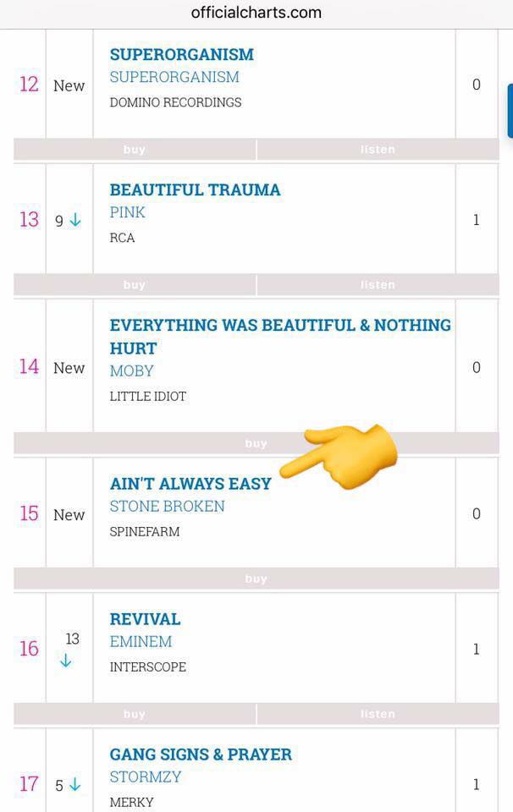The image size is (513, 812).
Task: Tap the officialcharts.com address bar
Action: point(256,13)
